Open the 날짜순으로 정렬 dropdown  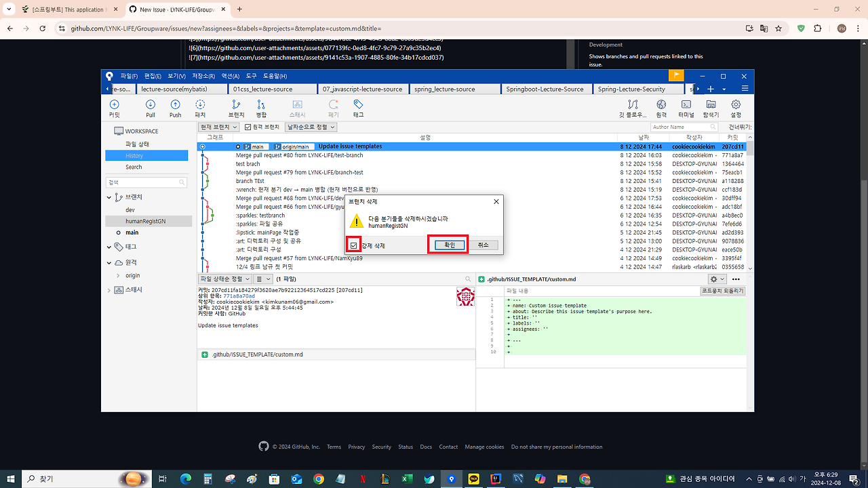(311, 127)
